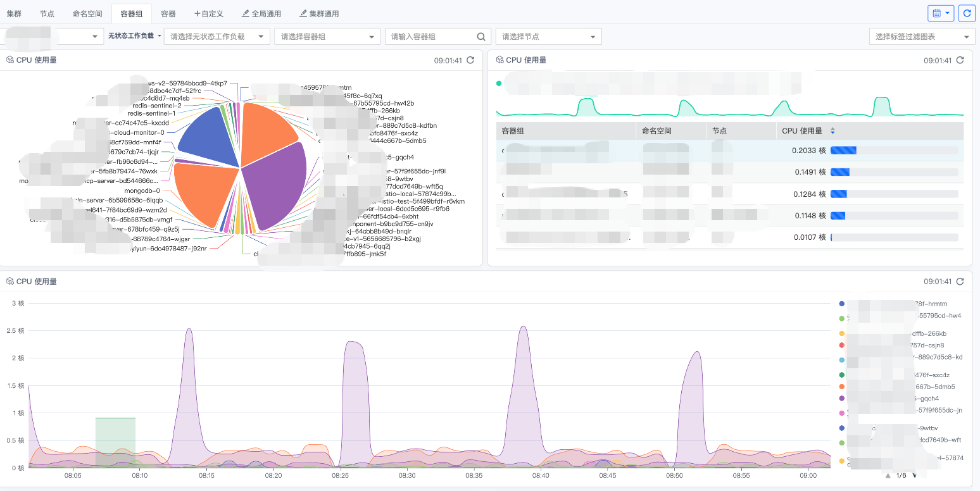Open the 请选择节点 dropdown

pos(548,37)
